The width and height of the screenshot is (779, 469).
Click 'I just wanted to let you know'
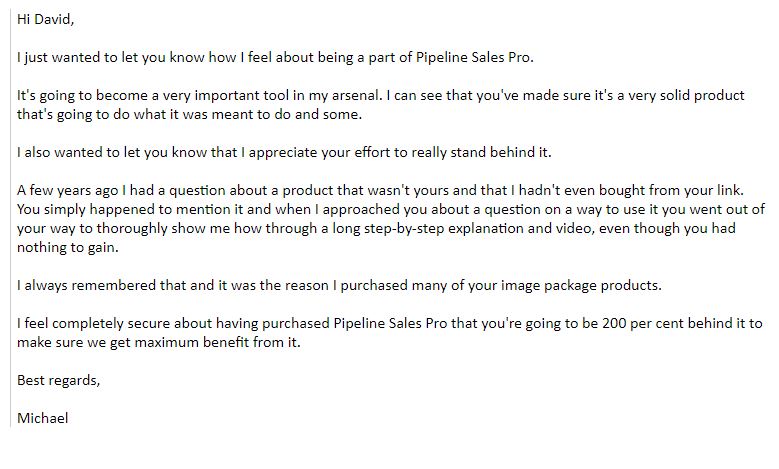(111, 57)
